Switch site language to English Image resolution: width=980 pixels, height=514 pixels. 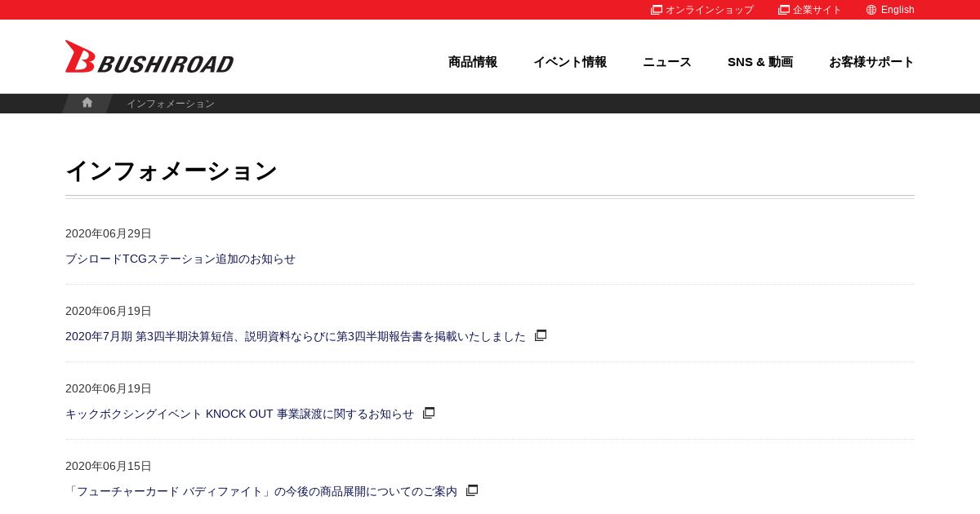890,10
